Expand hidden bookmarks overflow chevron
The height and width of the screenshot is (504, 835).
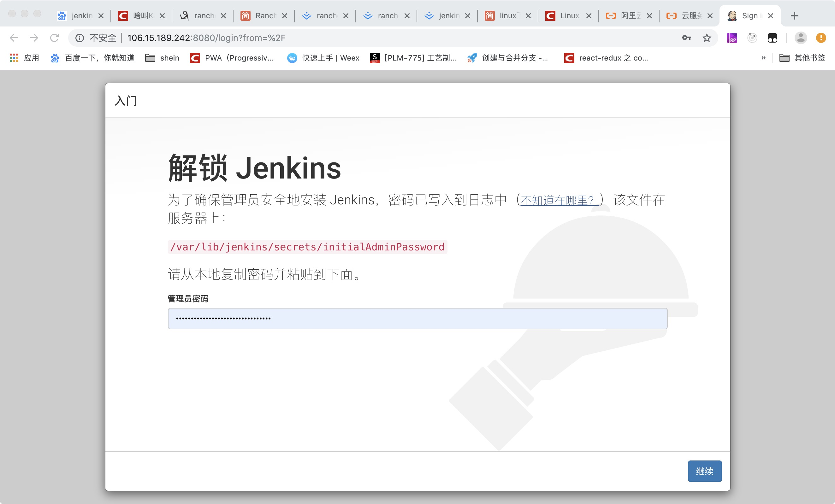pos(763,58)
